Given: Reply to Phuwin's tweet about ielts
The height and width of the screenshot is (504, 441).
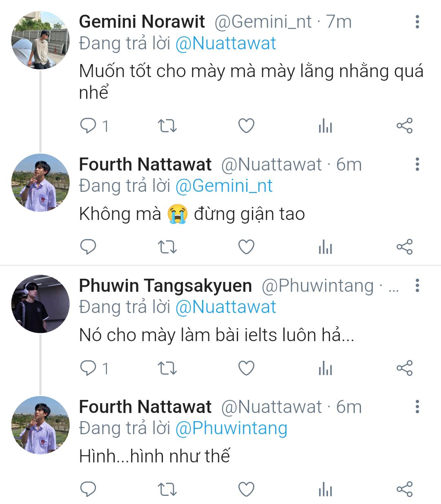Looking at the screenshot, I should (88, 368).
